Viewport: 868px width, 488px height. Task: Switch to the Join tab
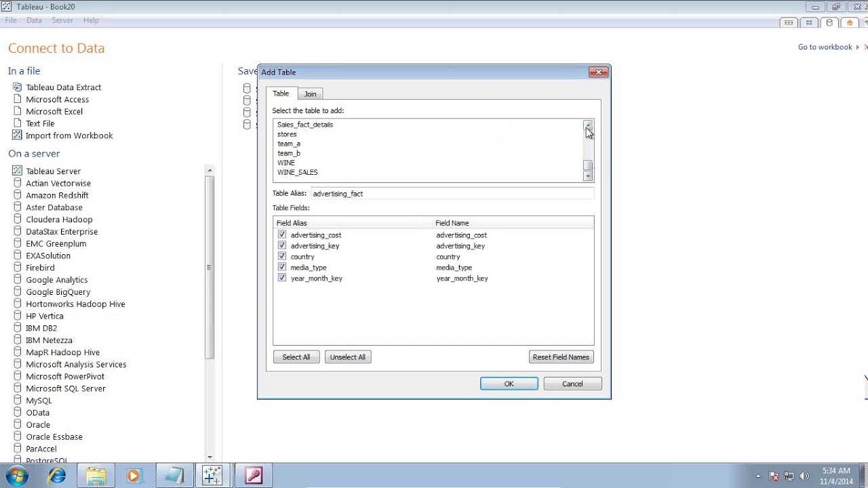[310, 94]
